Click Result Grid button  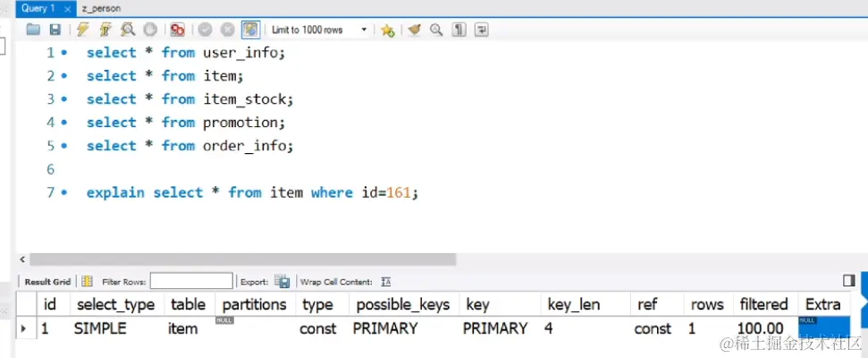click(47, 282)
